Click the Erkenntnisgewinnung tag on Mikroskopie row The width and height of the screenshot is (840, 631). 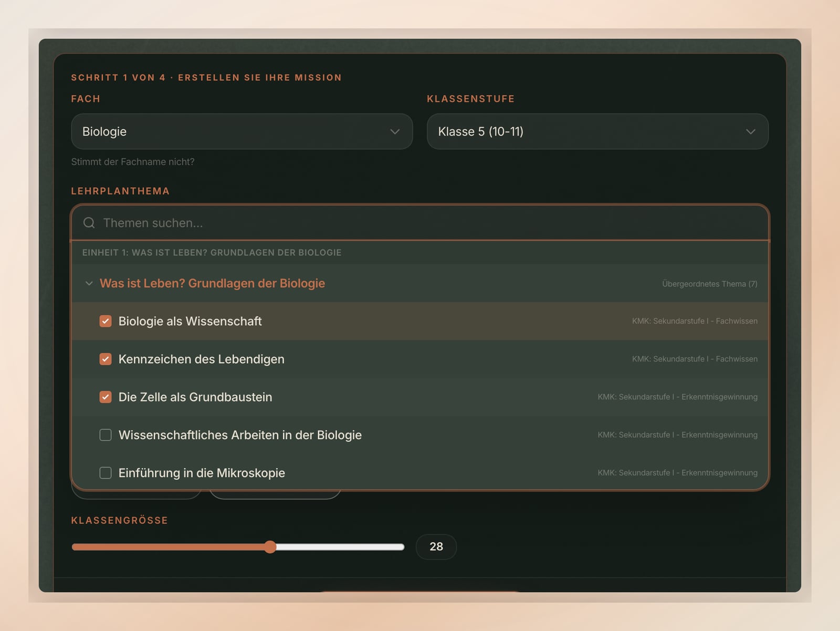pyautogui.click(x=677, y=473)
